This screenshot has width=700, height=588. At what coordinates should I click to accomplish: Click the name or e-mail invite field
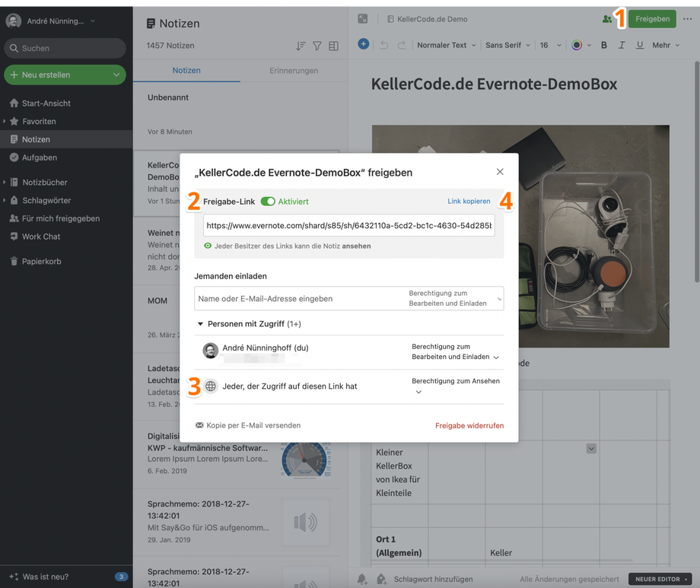pos(299,299)
